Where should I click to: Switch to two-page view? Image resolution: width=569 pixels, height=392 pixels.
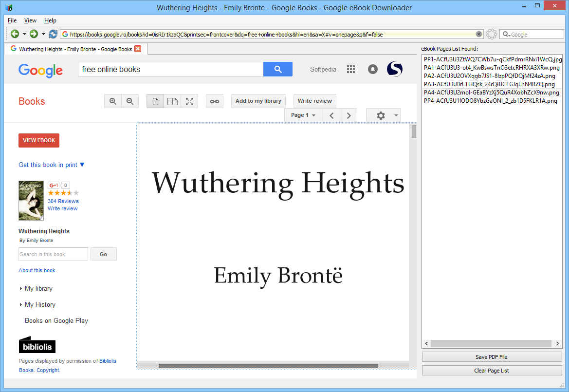172,101
